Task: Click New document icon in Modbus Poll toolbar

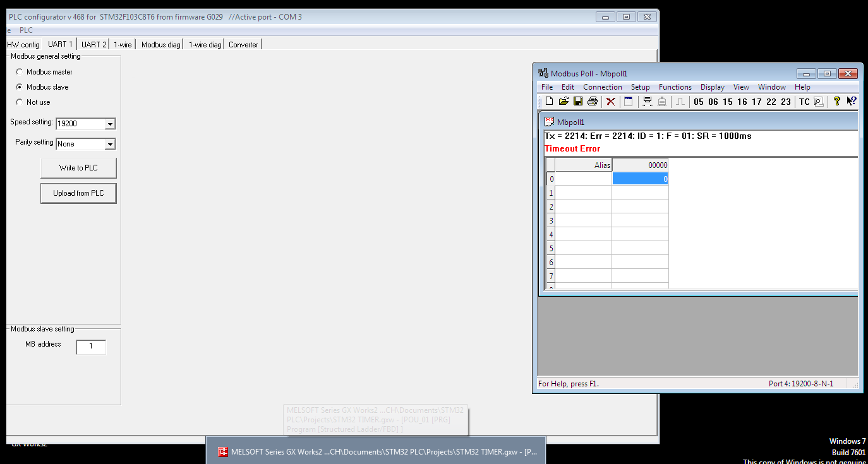Action: point(550,102)
